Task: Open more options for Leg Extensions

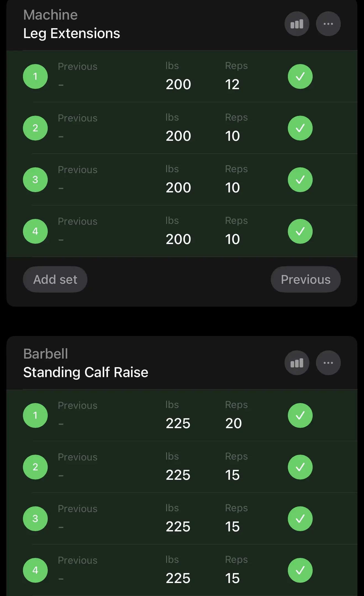Action: [328, 24]
